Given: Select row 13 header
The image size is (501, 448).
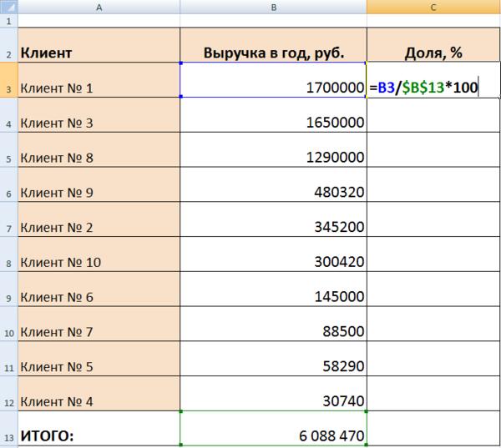Looking at the screenshot, I should [8, 429].
